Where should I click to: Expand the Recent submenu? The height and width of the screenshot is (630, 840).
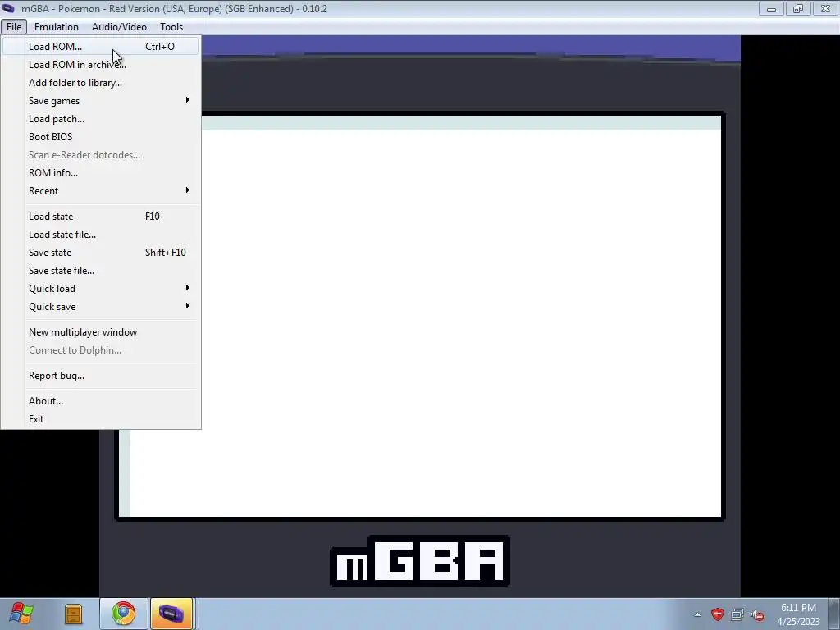click(101, 191)
